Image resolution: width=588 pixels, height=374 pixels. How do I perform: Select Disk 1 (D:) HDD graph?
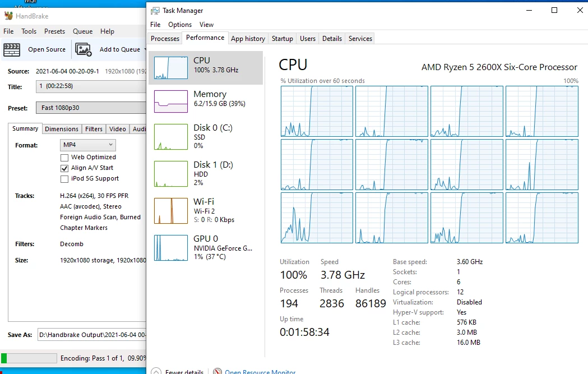171,174
